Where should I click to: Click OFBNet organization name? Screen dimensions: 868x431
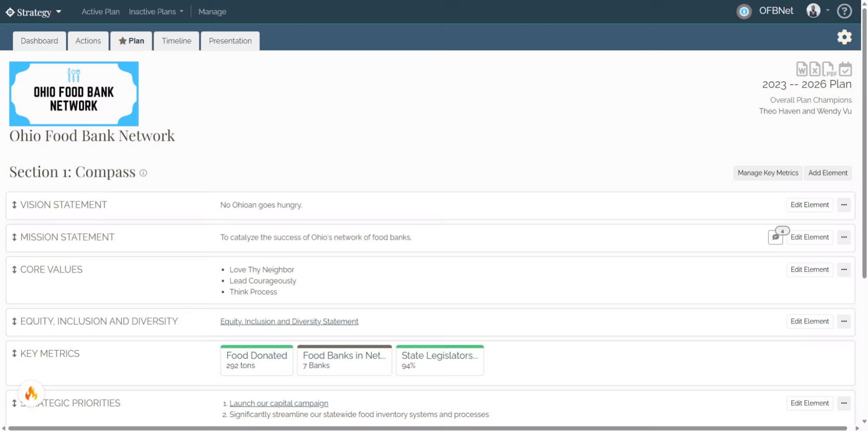tap(776, 11)
